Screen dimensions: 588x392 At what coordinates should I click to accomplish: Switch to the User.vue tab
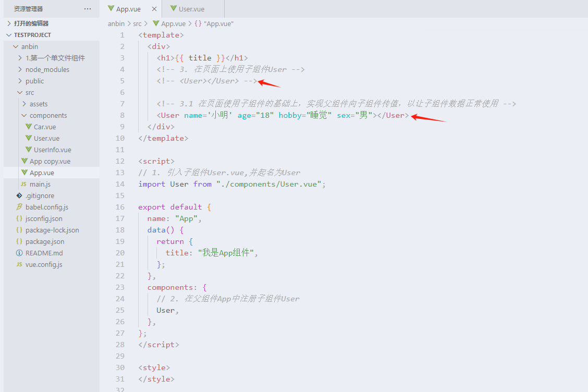tap(193, 9)
